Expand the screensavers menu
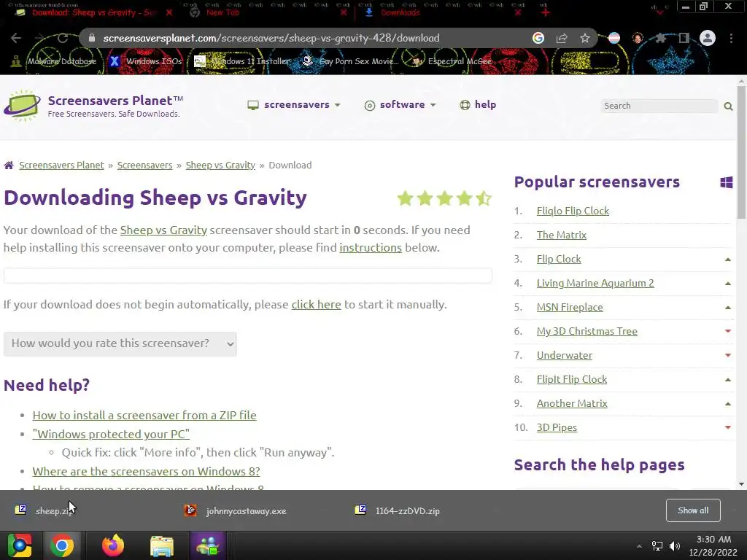747x560 pixels. point(294,105)
